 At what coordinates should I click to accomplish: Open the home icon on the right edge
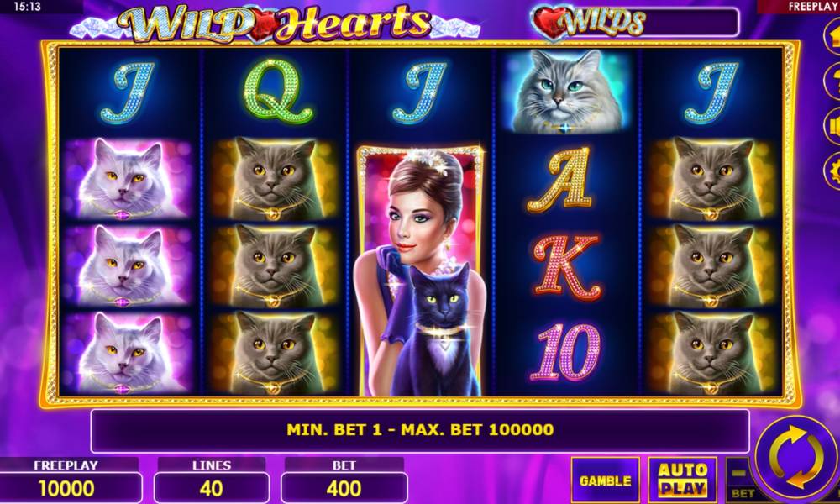tap(832, 35)
